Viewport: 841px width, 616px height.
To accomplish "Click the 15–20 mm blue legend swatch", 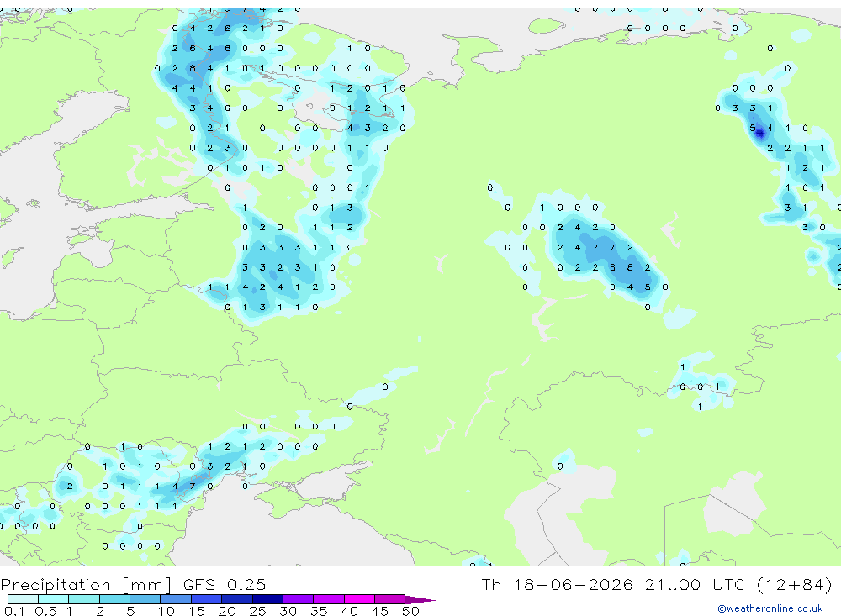I will coord(206,599).
